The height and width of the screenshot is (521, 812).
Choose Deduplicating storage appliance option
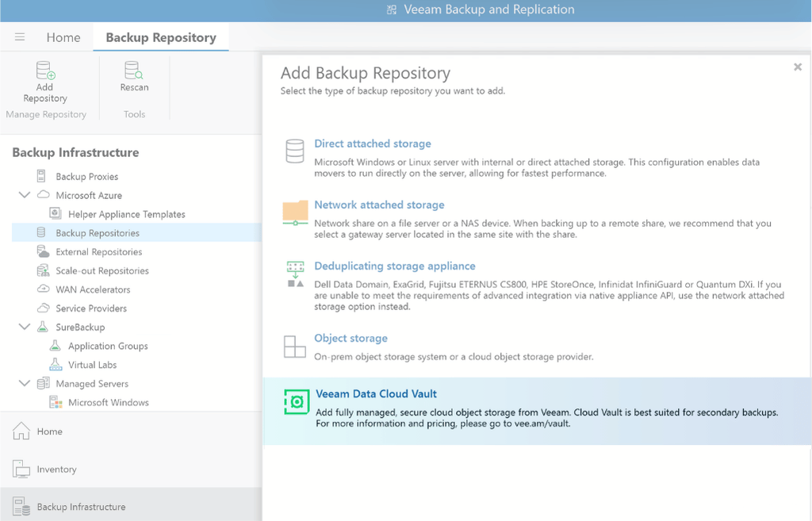coord(395,266)
